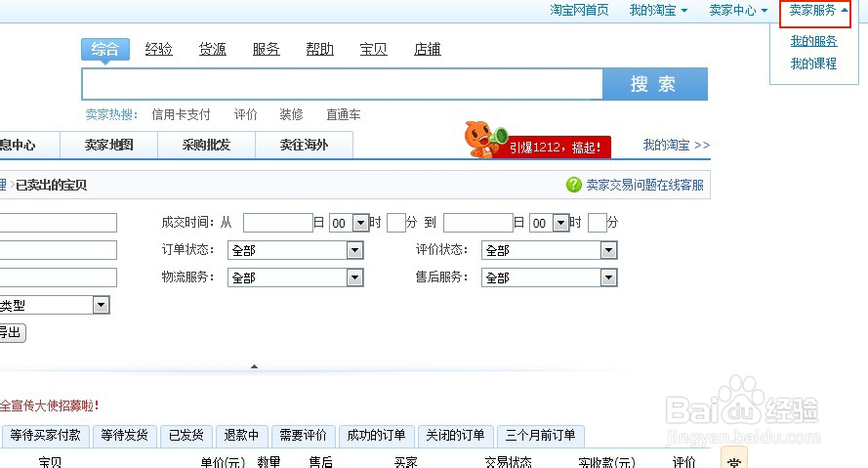Select the 货源 search tab
The image size is (868, 468).
coord(213,49)
